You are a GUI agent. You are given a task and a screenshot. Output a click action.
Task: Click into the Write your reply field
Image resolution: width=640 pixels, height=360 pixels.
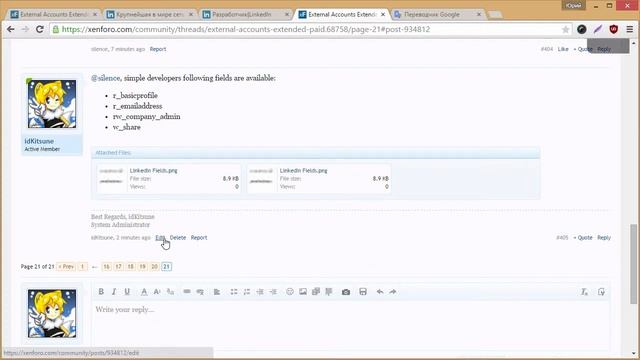[351, 324]
